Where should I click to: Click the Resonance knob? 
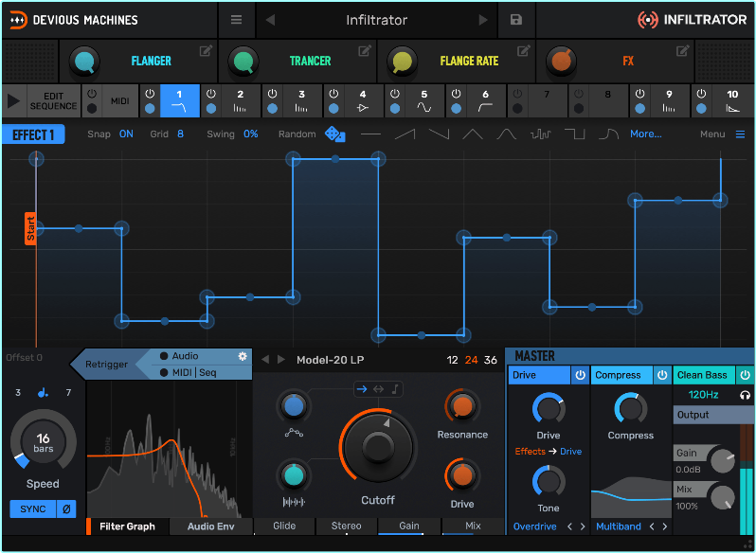(462, 406)
